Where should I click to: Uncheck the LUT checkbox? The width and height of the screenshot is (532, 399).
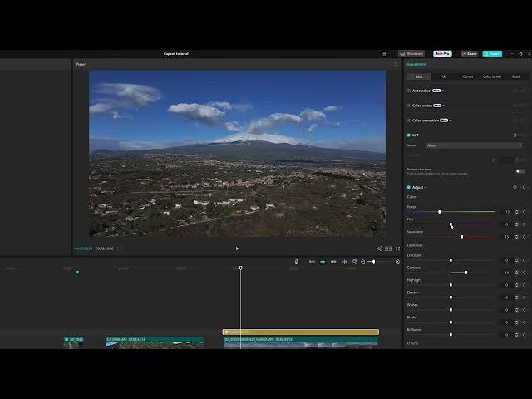[x=408, y=135]
